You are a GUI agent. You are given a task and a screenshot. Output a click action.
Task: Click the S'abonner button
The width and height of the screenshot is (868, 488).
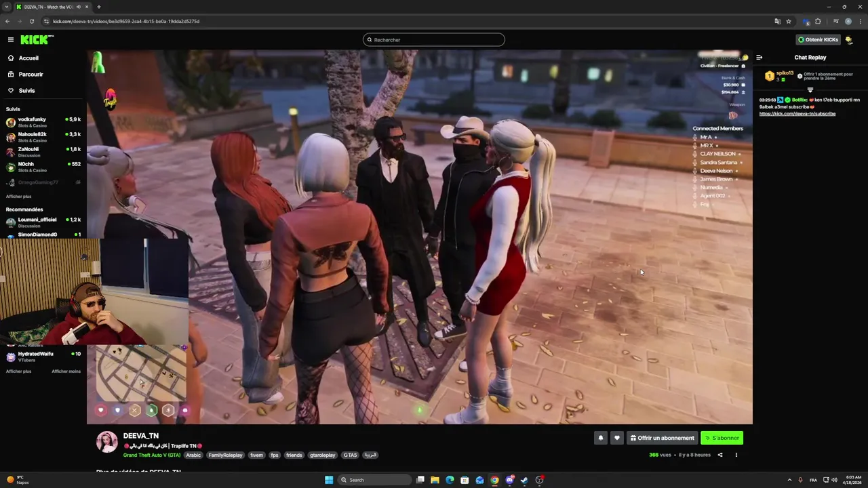(x=722, y=438)
